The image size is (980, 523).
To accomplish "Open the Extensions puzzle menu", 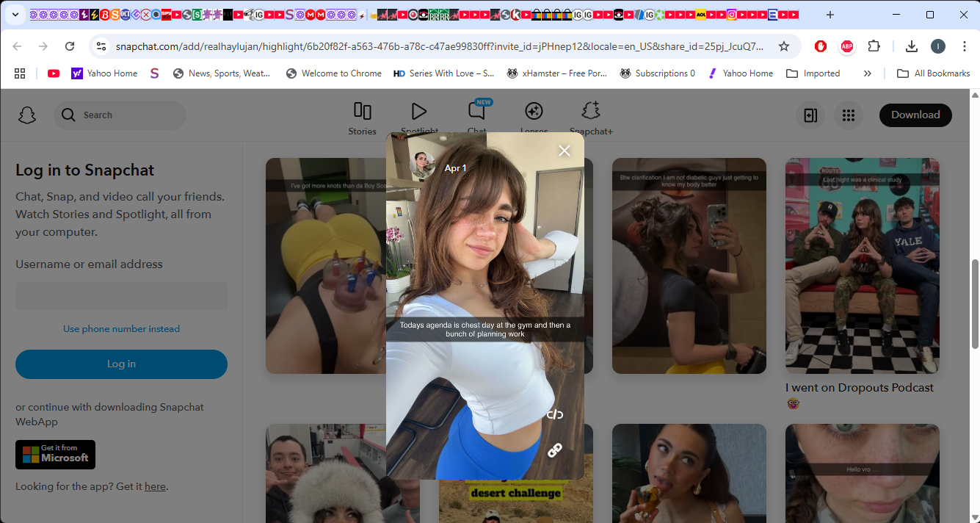I will point(874,46).
